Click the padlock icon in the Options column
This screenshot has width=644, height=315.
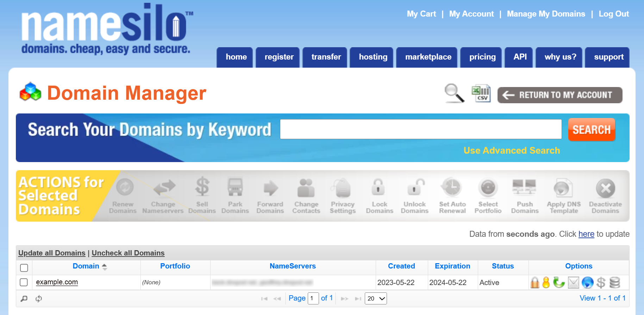tap(535, 283)
